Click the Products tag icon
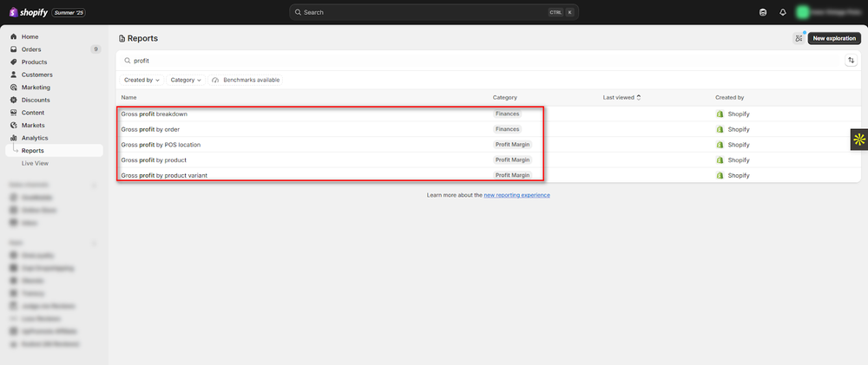868x365 pixels. (x=14, y=62)
